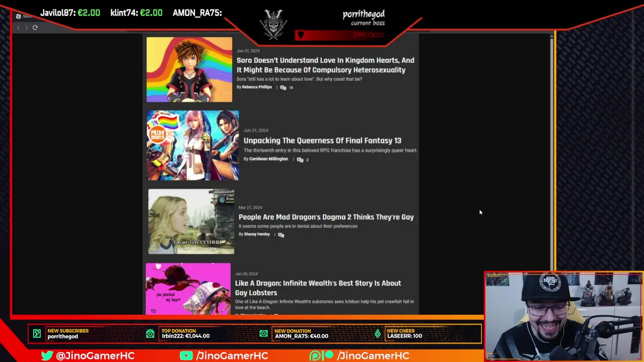Open the Dragon's Dogma 2 article thumbnail
The width and height of the screenshot is (644, 362).
point(191,221)
